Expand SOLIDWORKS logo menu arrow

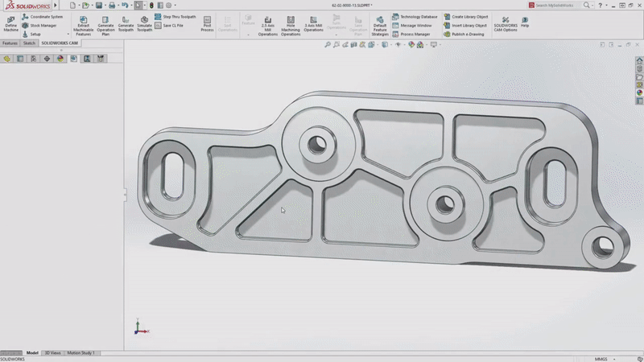click(56, 5)
